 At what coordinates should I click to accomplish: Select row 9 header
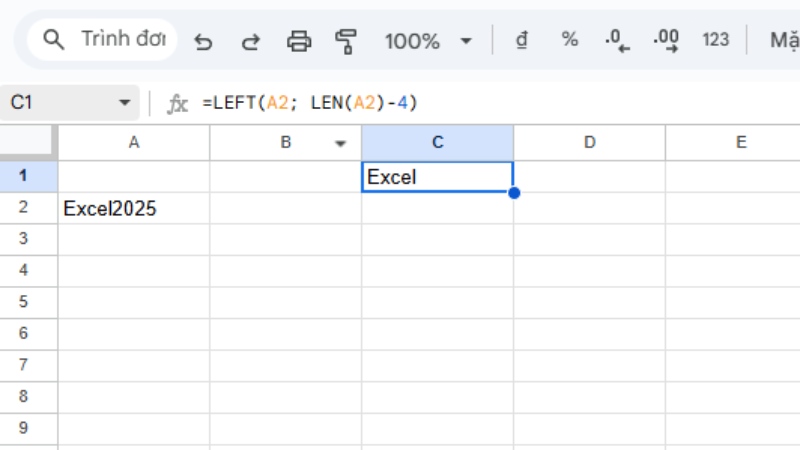pos(29,428)
